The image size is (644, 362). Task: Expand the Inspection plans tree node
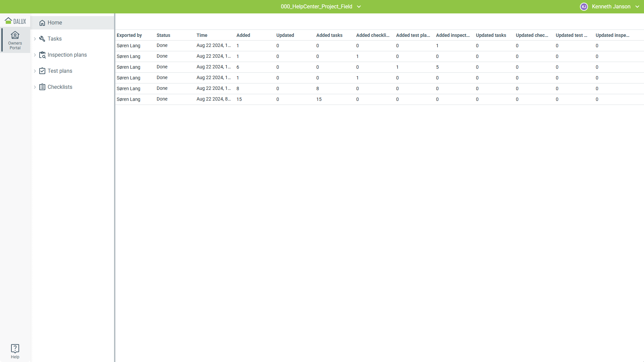coord(35,55)
